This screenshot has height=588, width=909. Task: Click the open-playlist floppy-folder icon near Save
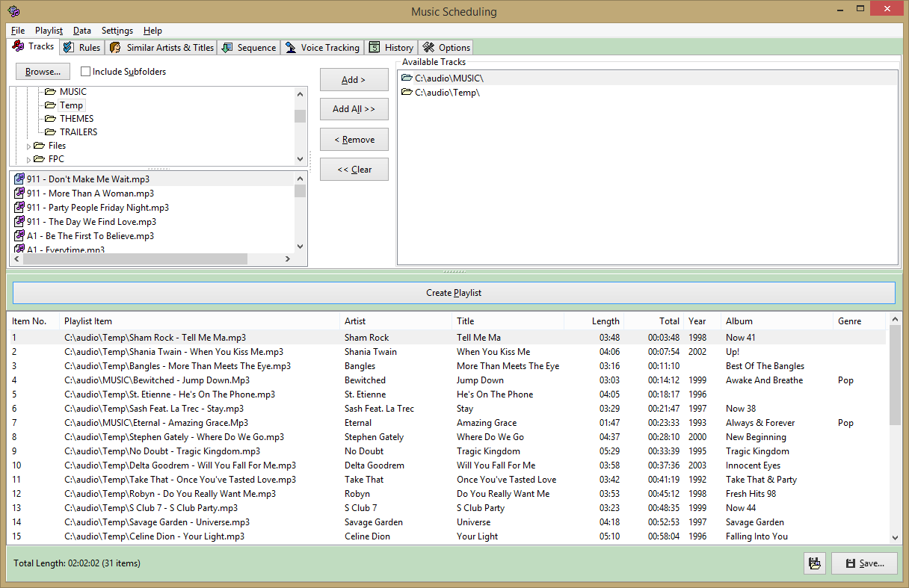tap(814, 563)
